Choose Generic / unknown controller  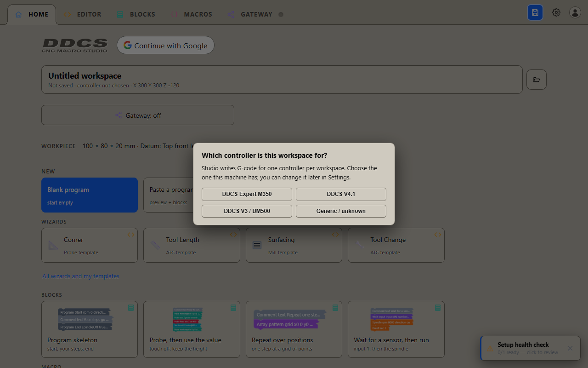(x=341, y=211)
